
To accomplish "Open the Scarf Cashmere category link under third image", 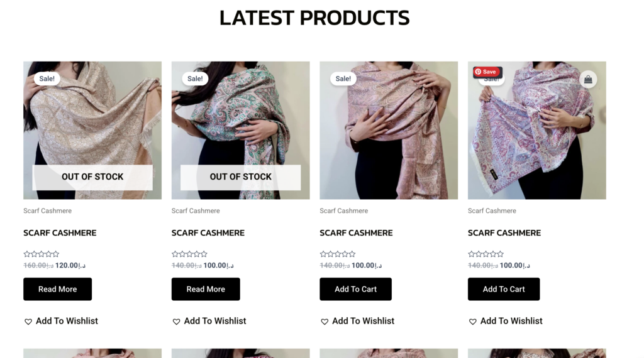I will 344,211.
